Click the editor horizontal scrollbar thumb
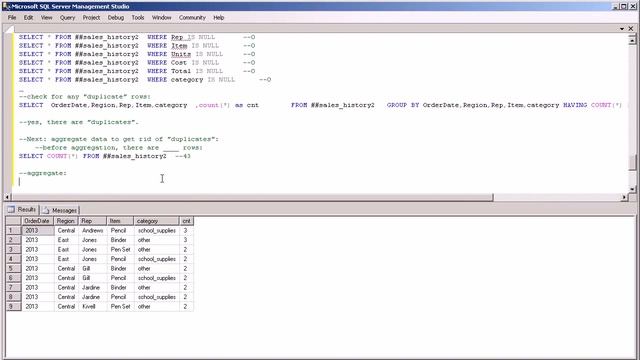 pyautogui.click(x=252, y=197)
